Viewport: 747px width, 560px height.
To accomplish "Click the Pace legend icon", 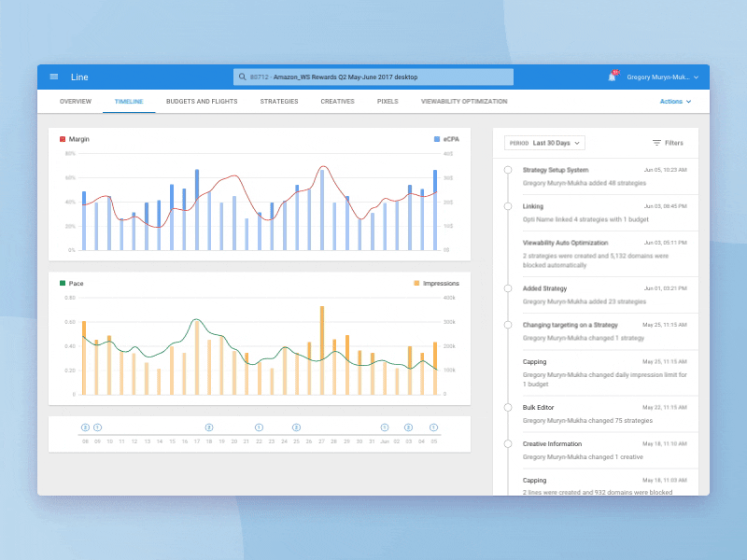I will (x=63, y=282).
